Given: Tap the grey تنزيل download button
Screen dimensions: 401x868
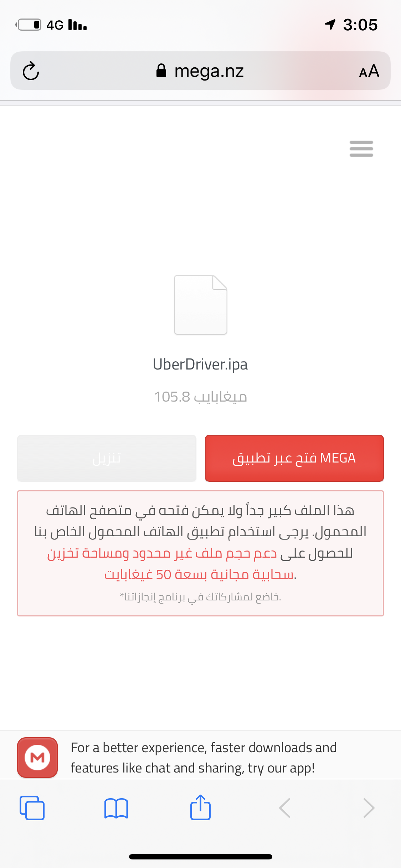Looking at the screenshot, I should coord(107,458).
